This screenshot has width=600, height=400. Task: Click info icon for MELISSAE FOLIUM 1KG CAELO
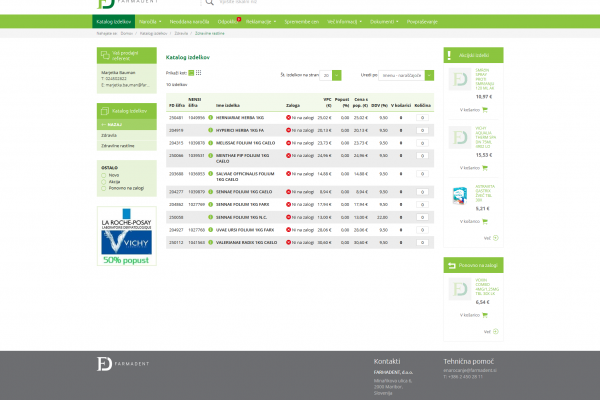pos(210,143)
